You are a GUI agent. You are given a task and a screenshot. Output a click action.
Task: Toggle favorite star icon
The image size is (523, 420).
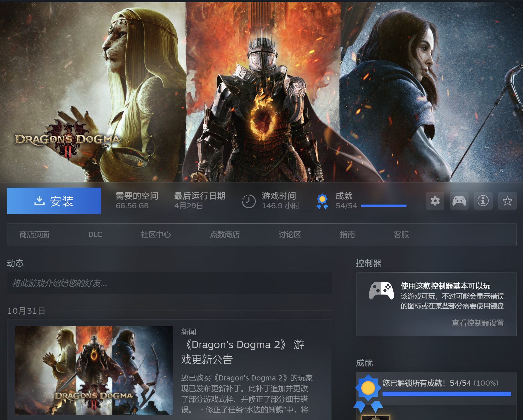[507, 201]
